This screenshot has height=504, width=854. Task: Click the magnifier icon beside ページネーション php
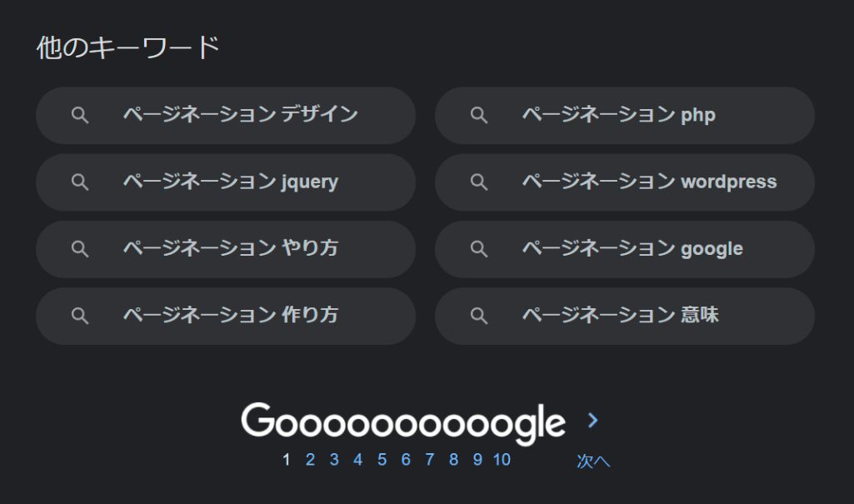(x=479, y=115)
